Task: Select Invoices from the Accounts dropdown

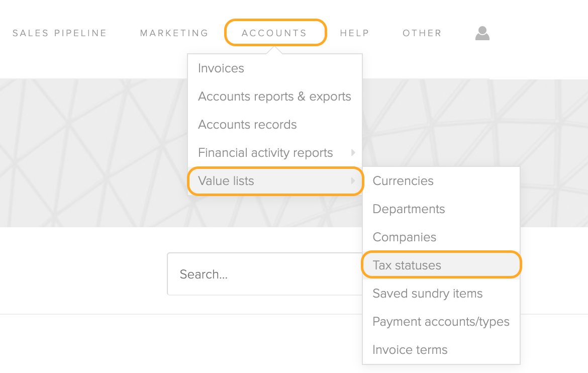Action: pyautogui.click(x=275, y=68)
